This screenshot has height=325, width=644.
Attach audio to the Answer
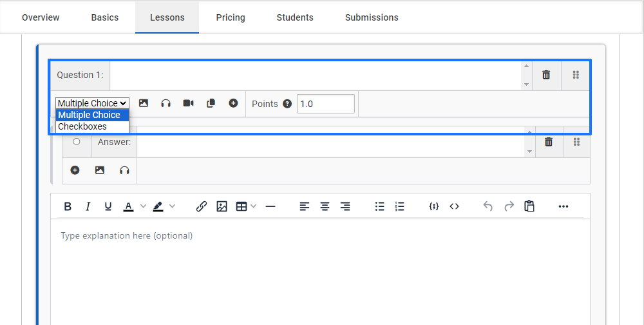click(x=124, y=170)
